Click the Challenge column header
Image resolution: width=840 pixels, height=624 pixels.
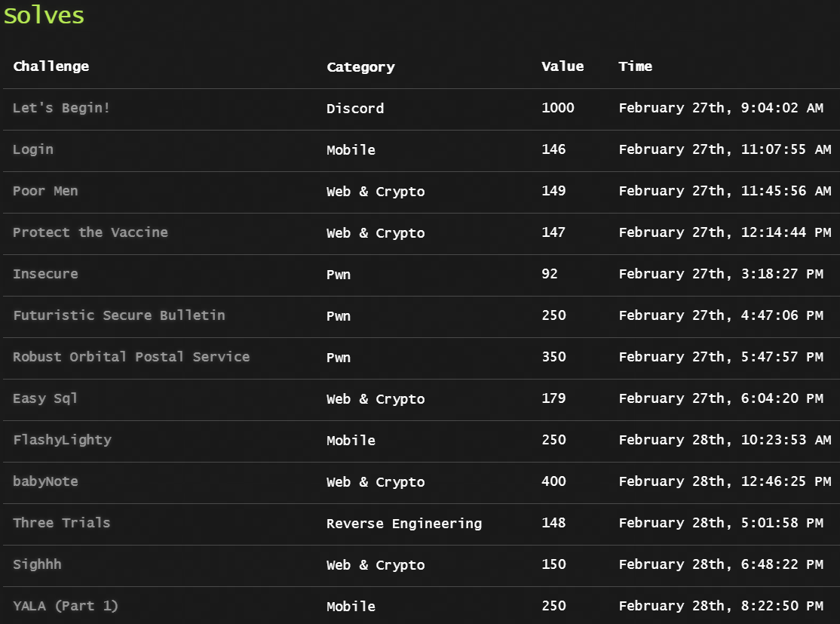(51, 66)
